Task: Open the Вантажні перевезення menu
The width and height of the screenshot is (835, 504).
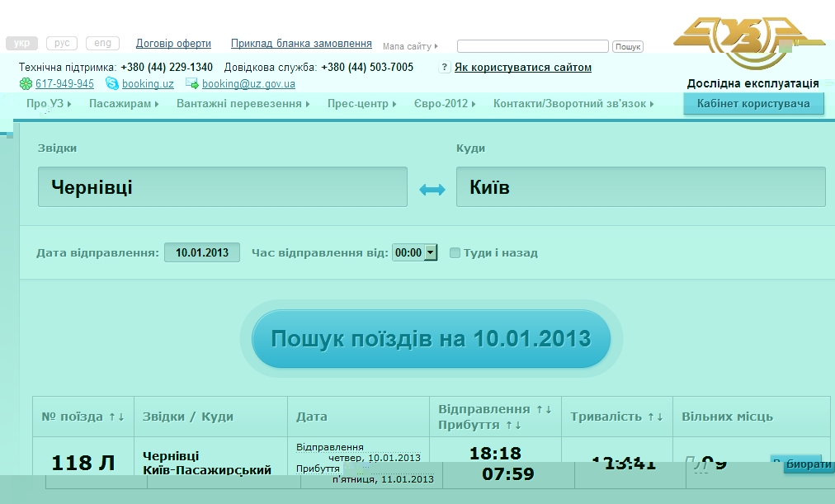Action: click(243, 104)
